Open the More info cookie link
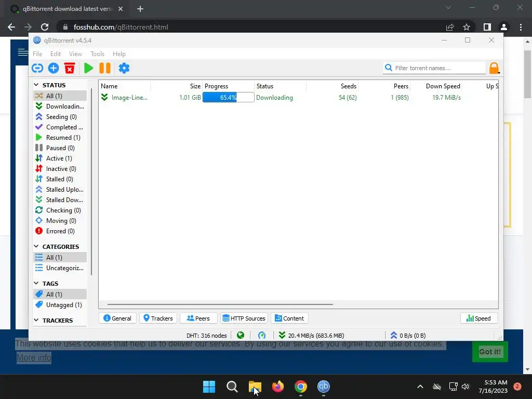Viewport: 532px width, 399px height. coord(34,357)
